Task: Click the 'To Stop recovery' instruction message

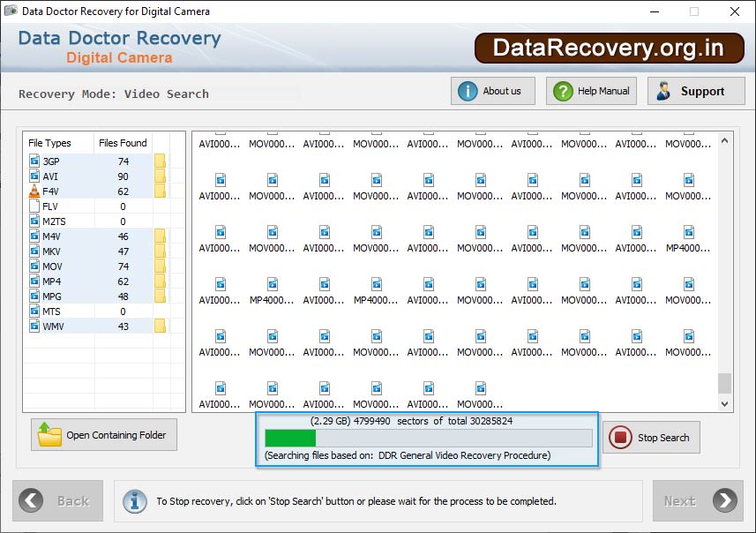Action: tap(356, 501)
